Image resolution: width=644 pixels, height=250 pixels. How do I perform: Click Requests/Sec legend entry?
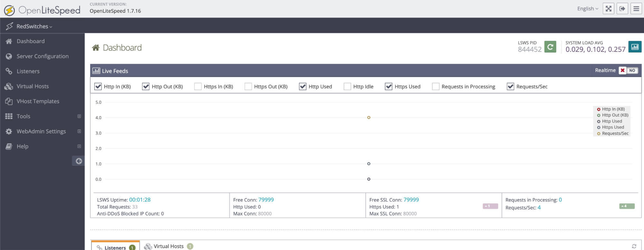(x=612, y=133)
